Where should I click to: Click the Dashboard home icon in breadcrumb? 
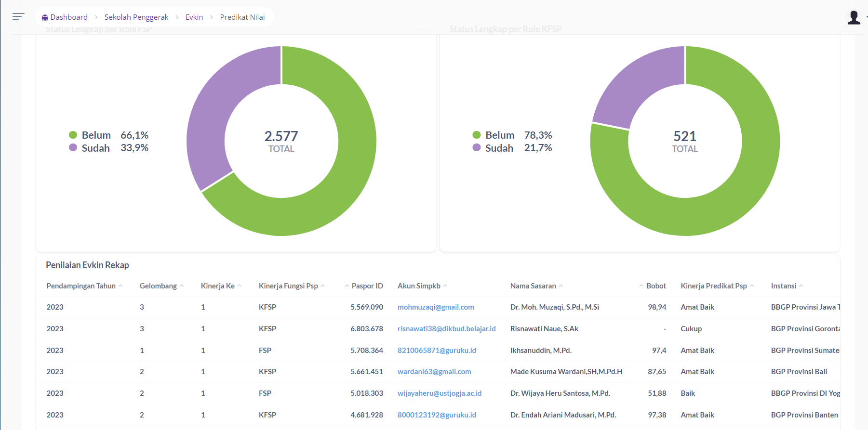click(45, 17)
